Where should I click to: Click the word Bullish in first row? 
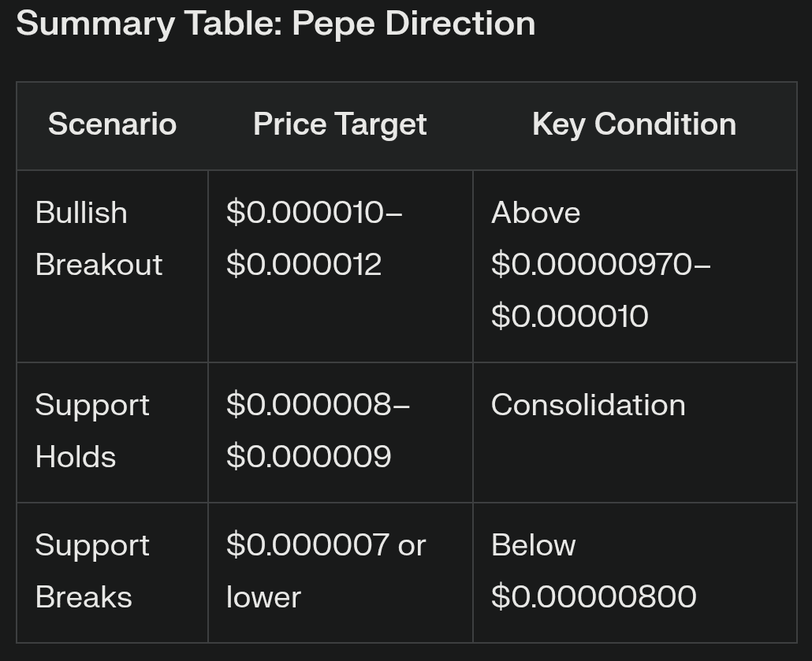point(81,213)
